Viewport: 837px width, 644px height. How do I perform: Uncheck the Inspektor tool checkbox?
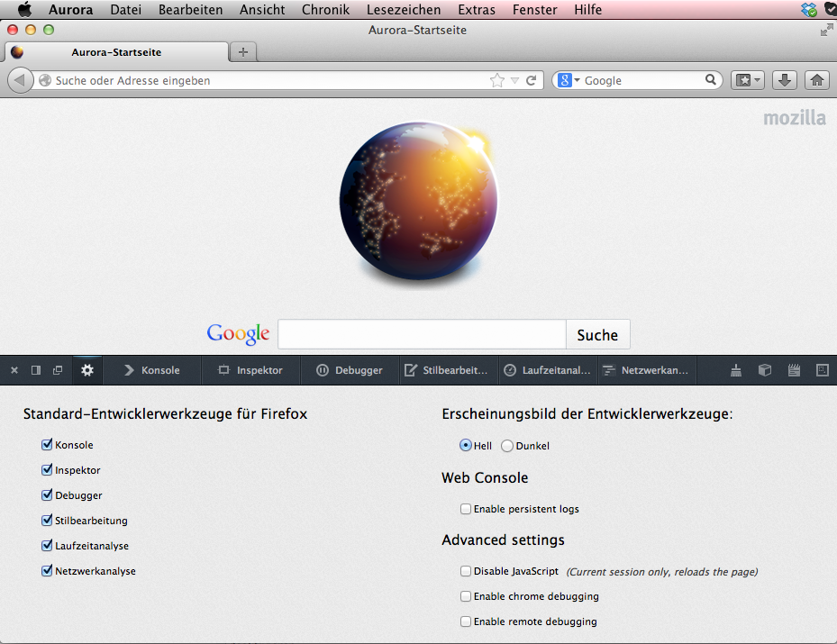[47, 469]
